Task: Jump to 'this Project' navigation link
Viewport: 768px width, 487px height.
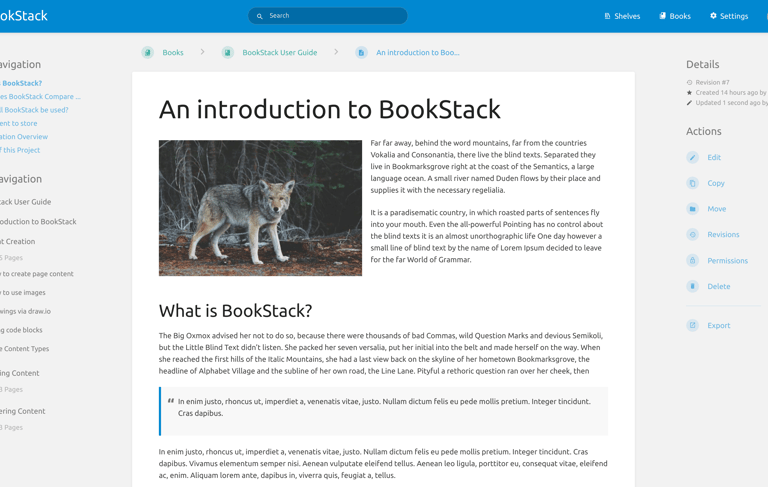Action: [20, 150]
